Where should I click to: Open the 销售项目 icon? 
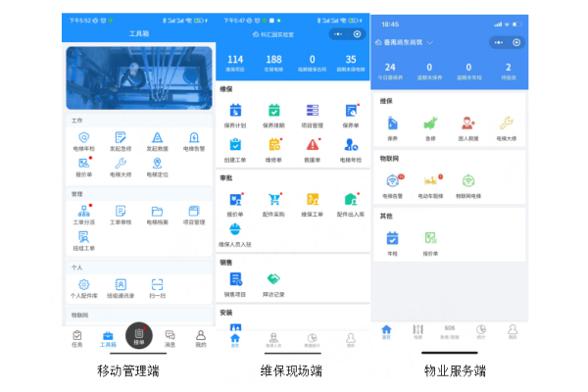(235, 279)
